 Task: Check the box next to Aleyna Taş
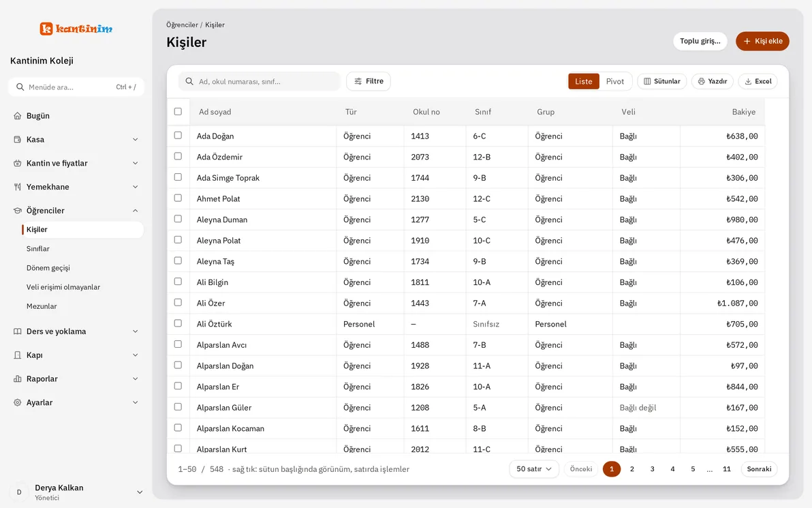pos(178,260)
